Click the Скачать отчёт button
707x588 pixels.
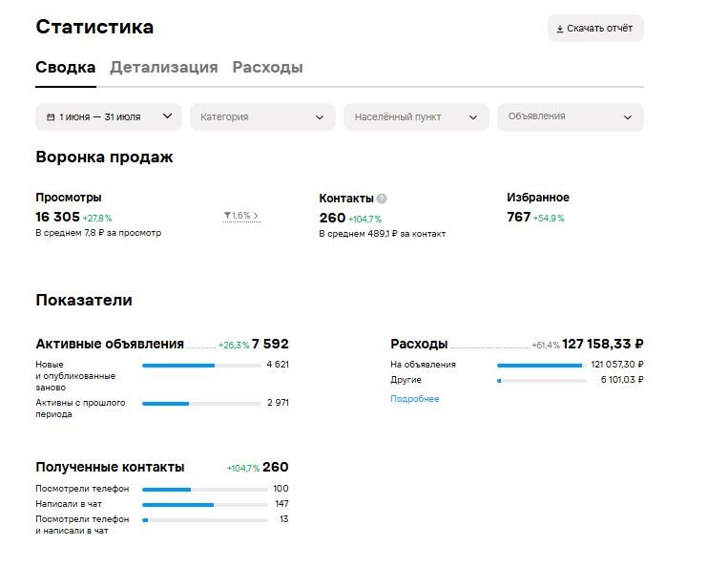[x=595, y=29]
